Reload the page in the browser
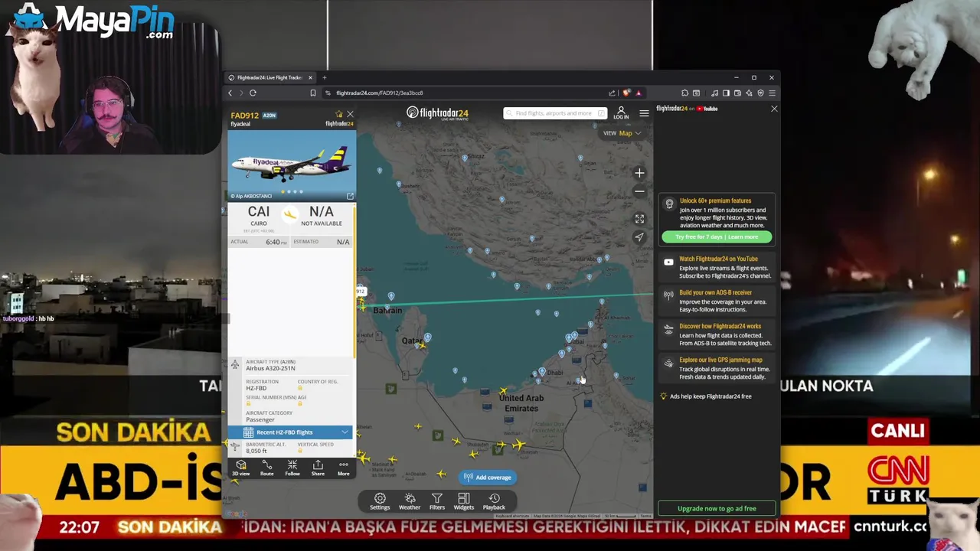 [253, 93]
